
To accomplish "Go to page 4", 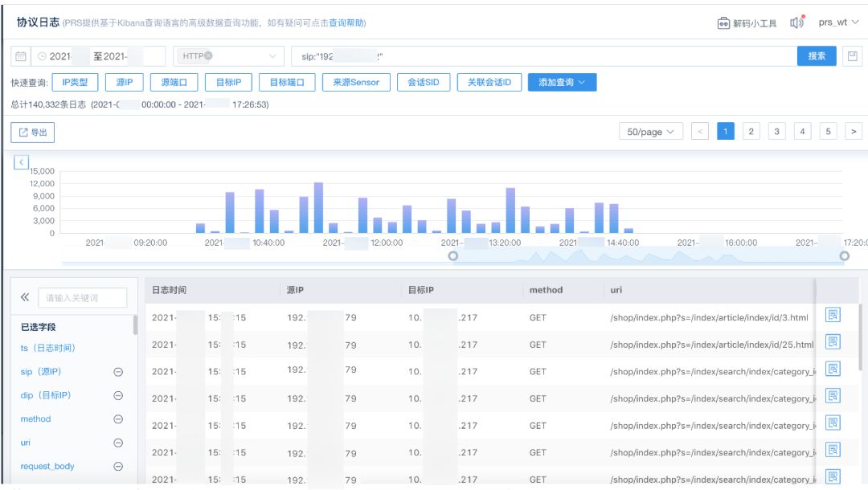I will pos(803,132).
